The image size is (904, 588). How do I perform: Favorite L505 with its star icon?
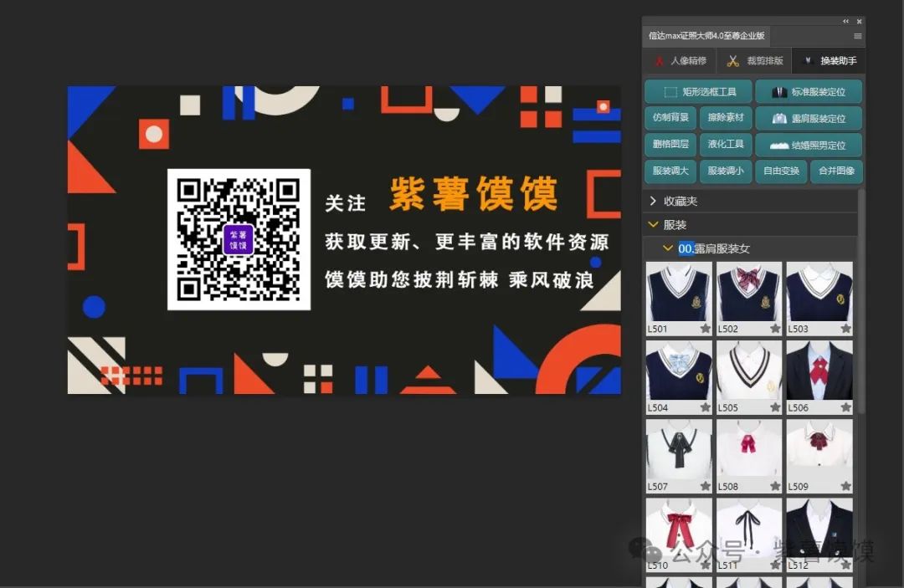[775, 407]
